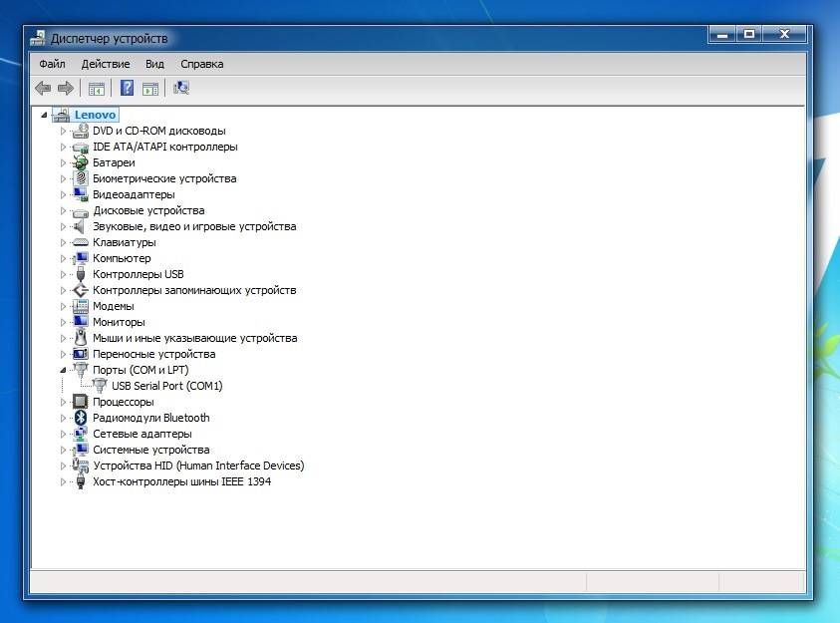The width and height of the screenshot is (840, 623).
Task: Click the scan for hardware changes icon
Action: pos(181,89)
